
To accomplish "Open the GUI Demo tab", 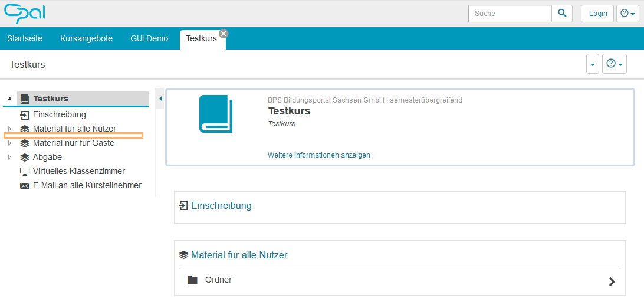I will coord(149,38).
